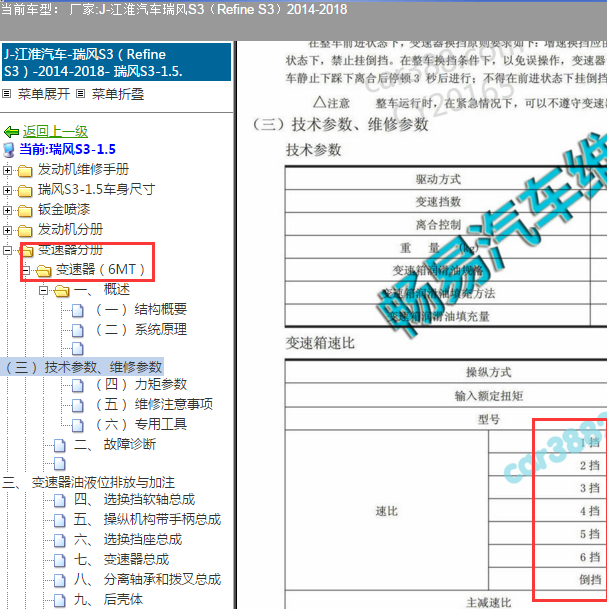
Task: Open the 四、选换挡软轴总成 section
Action: [135, 500]
